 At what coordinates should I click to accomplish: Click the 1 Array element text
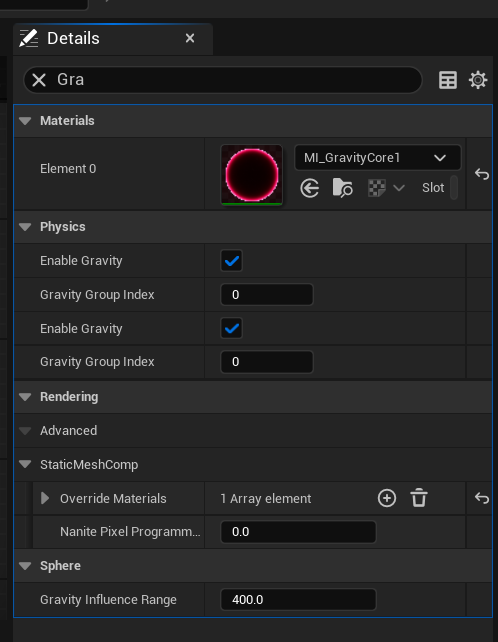click(x=266, y=499)
